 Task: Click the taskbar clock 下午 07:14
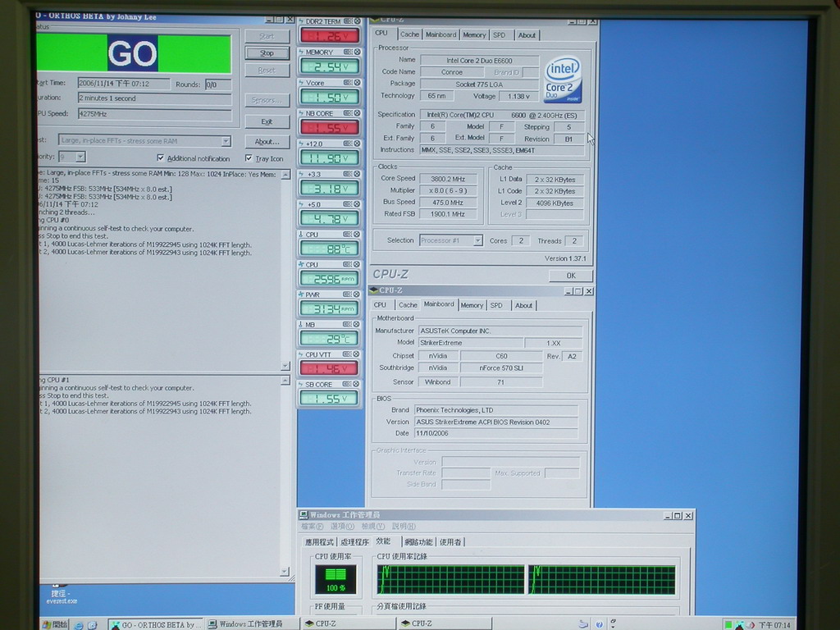point(774,625)
